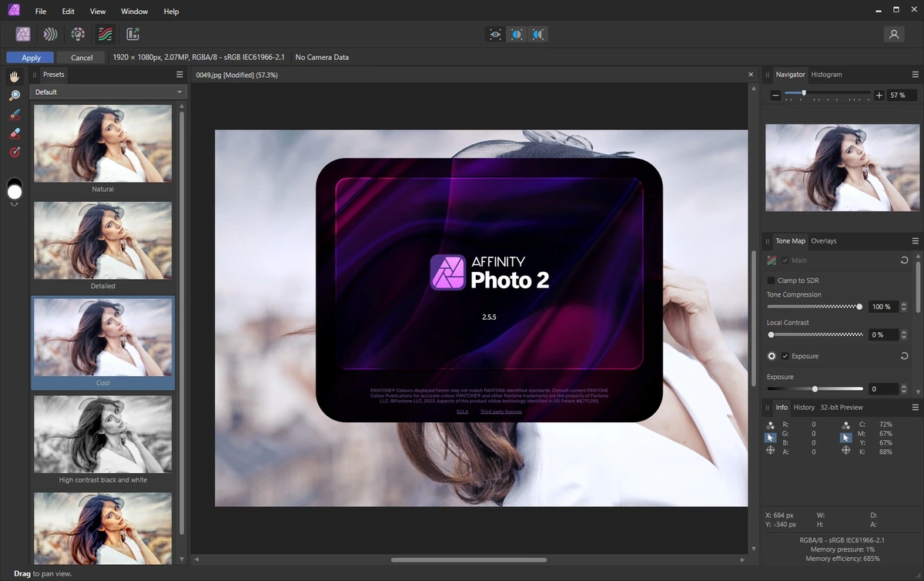This screenshot has height=581, width=924.
Task: Open the Window menu
Action: coord(135,12)
